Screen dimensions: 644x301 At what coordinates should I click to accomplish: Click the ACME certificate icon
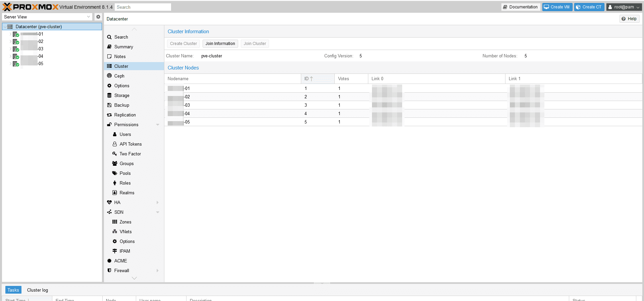(109, 261)
